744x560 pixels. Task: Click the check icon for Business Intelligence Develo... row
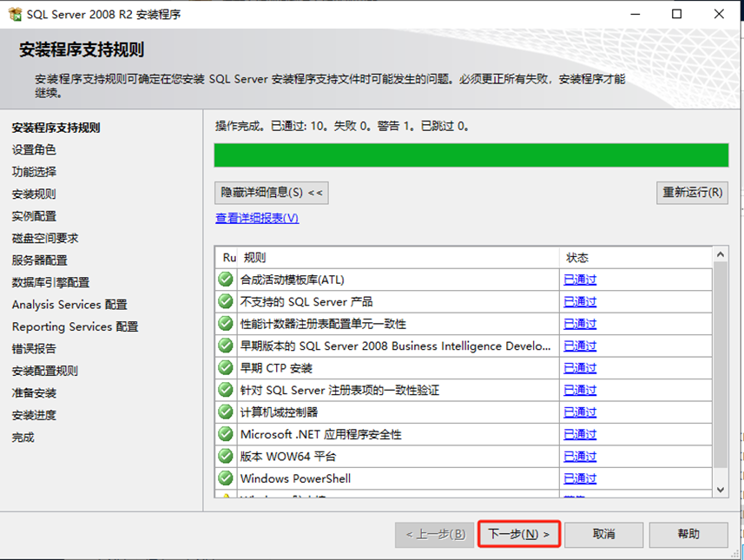(x=226, y=346)
